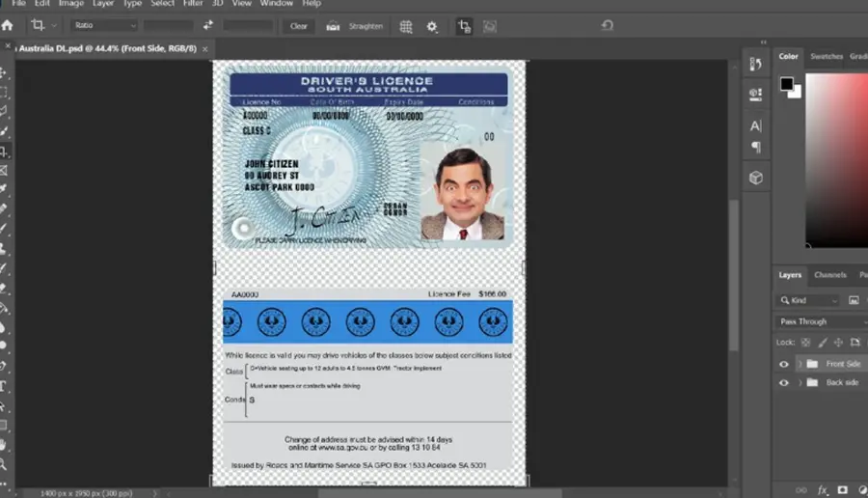Open the Ratio preset dropdown
This screenshot has width=868, height=498.
click(104, 25)
